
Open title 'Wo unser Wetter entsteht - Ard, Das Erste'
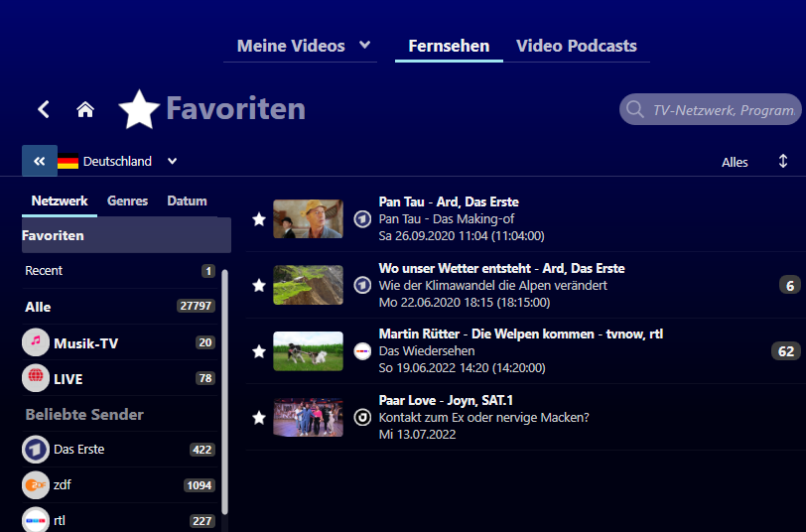(x=501, y=268)
